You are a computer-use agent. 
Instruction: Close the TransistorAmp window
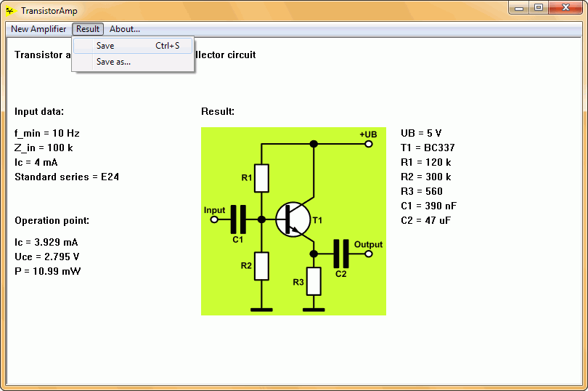(565, 8)
